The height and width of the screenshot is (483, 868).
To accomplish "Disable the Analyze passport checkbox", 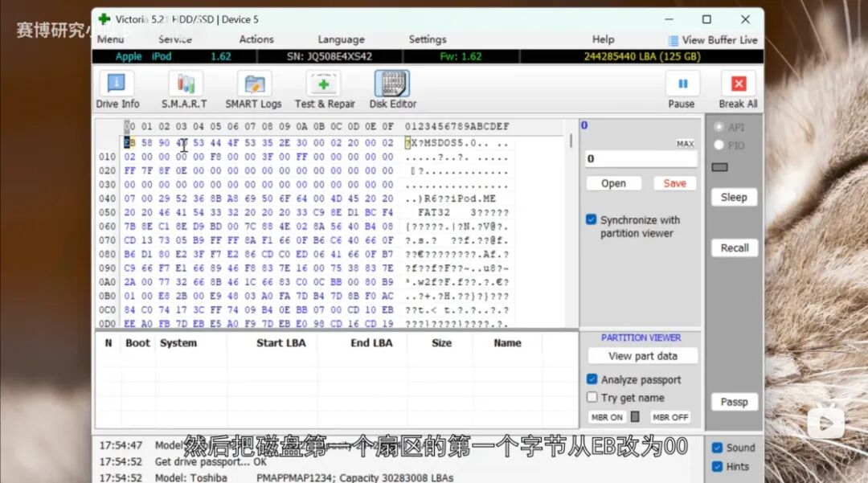I will pyautogui.click(x=592, y=379).
